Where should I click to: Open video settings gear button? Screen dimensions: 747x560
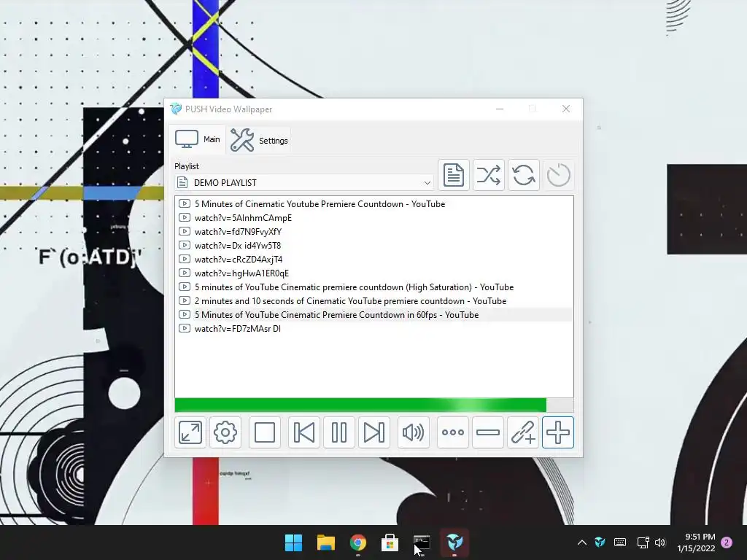(x=225, y=432)
